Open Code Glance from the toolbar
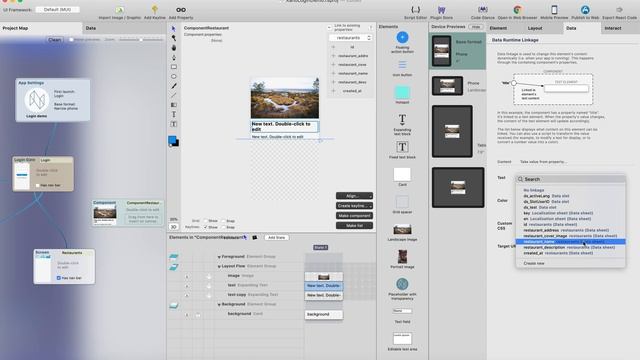The height and width of the screenshot is (360, 640). [x=482, y=9]
